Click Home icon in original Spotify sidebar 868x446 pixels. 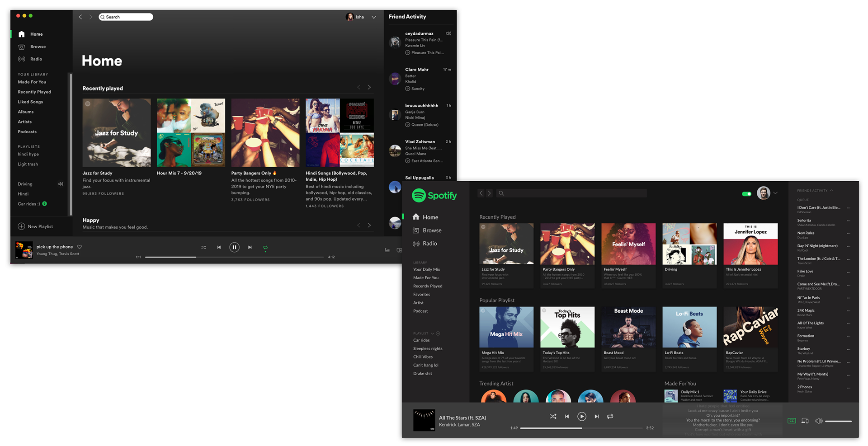(21, 34)
